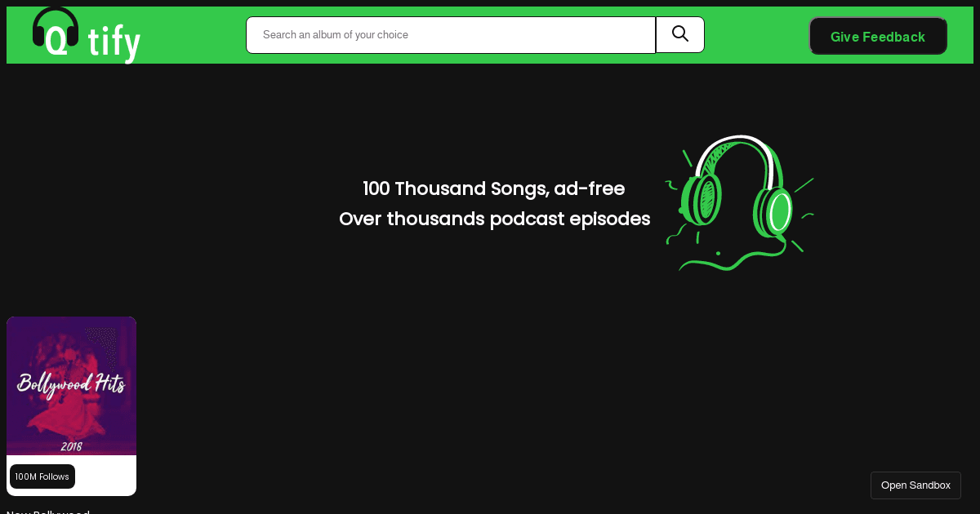
Task: Open the Bollywood Hits album cover
Action: click(x=71, y=385)
